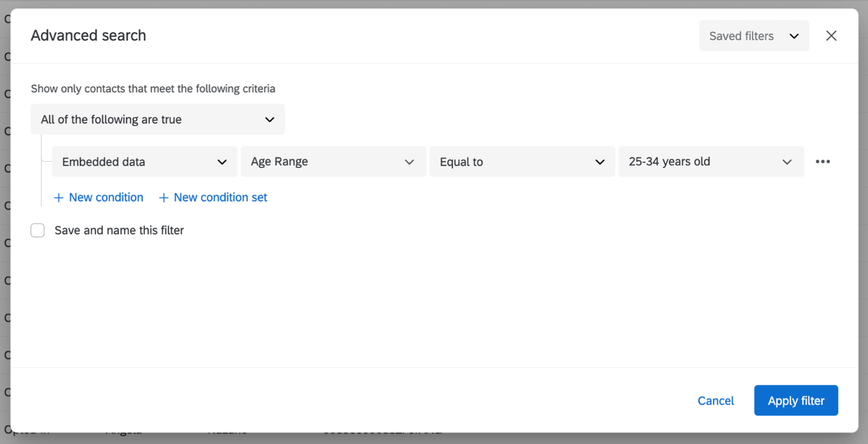The image size is (868, 444).
Task: Add a New condition
Action: (106, 198)
